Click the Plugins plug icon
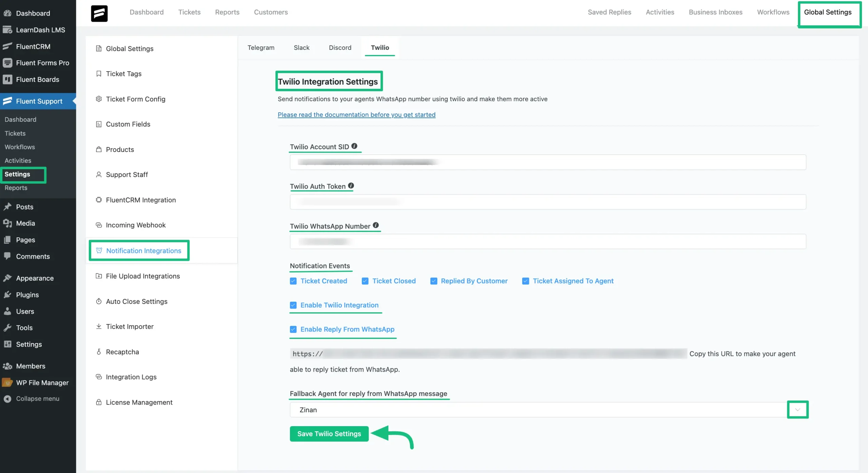 7,295
